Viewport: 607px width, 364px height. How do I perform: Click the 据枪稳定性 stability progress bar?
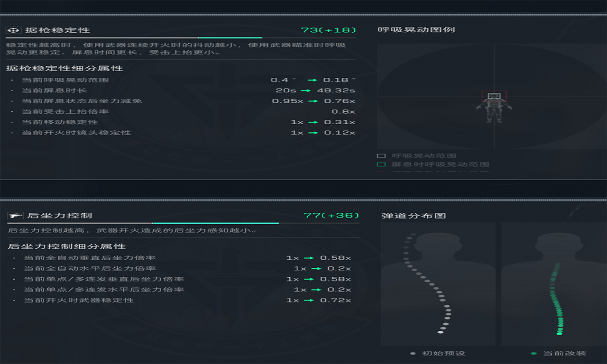[181, 38]
